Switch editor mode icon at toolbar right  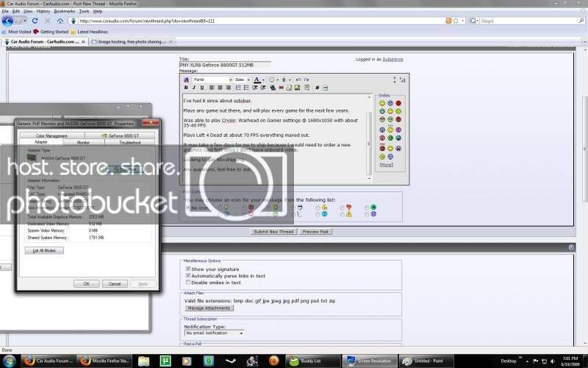(x=402, y=79)
